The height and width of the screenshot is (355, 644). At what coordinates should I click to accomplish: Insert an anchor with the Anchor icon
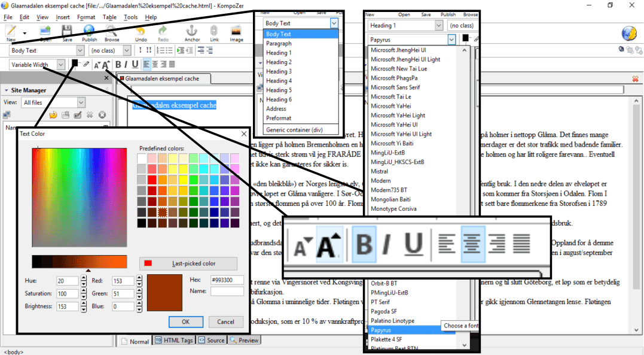coord(192,31)
